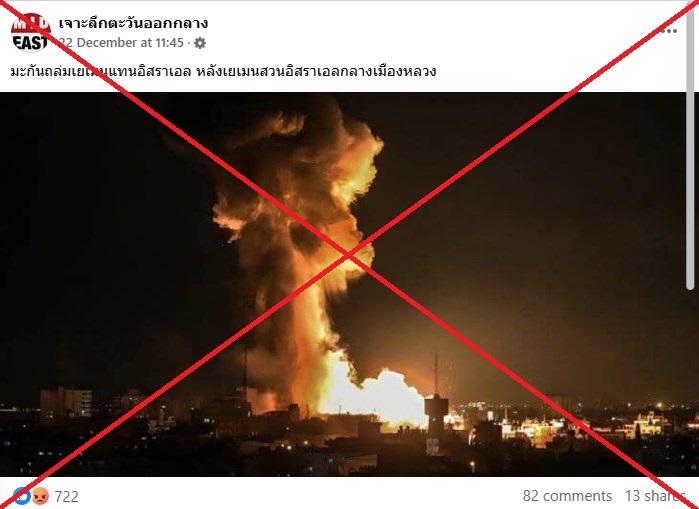The height and width of the screenshot is (509, 699).
Task: Open the three-dot post options menu
Action: tap(669, 31)
